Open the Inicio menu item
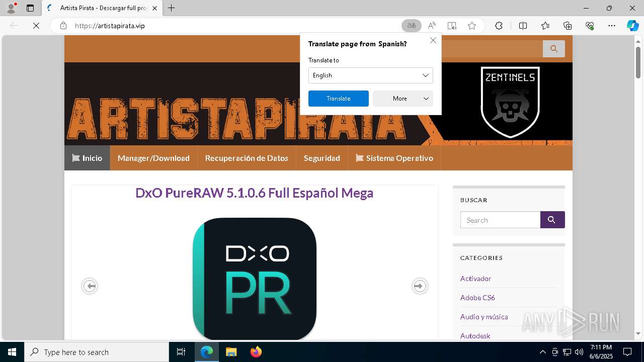The width and height of the screenshot is (644, 362). (x=87, y=158)
